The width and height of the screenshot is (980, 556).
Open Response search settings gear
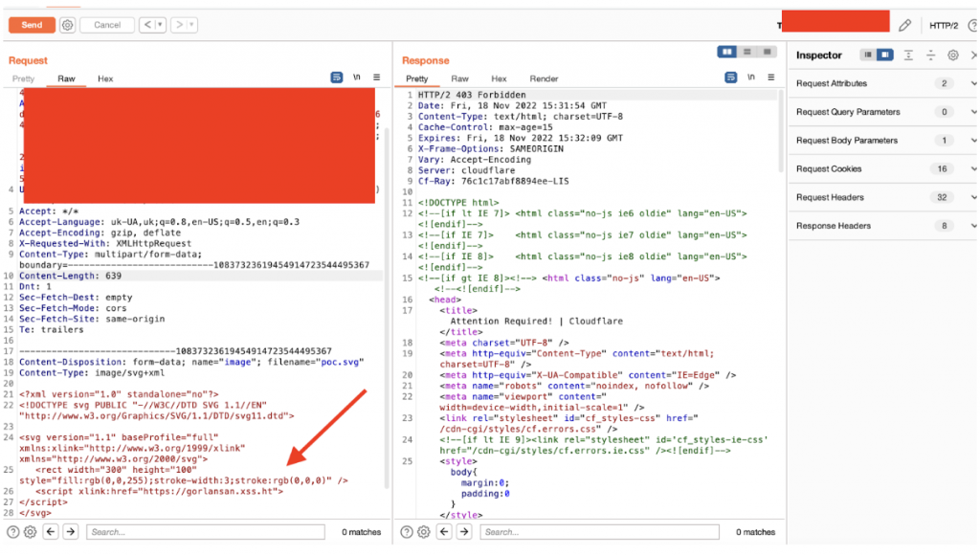424,532
